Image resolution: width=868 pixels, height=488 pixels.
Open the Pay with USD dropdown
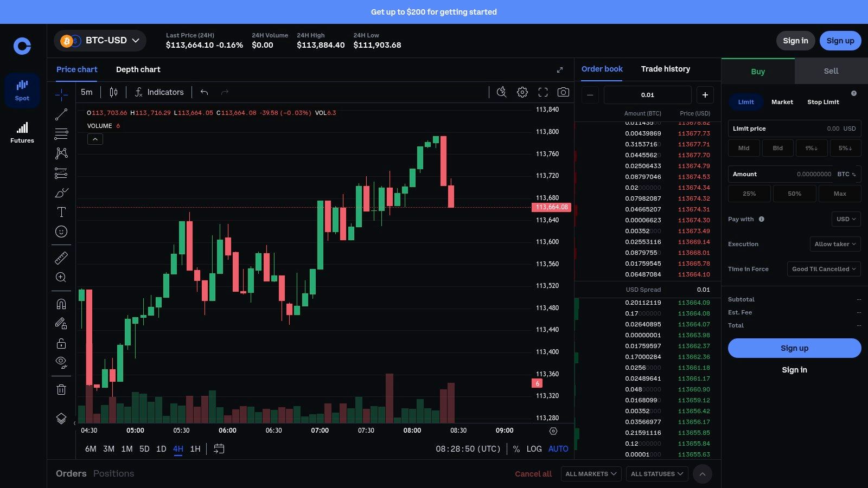tap(846, 219)
